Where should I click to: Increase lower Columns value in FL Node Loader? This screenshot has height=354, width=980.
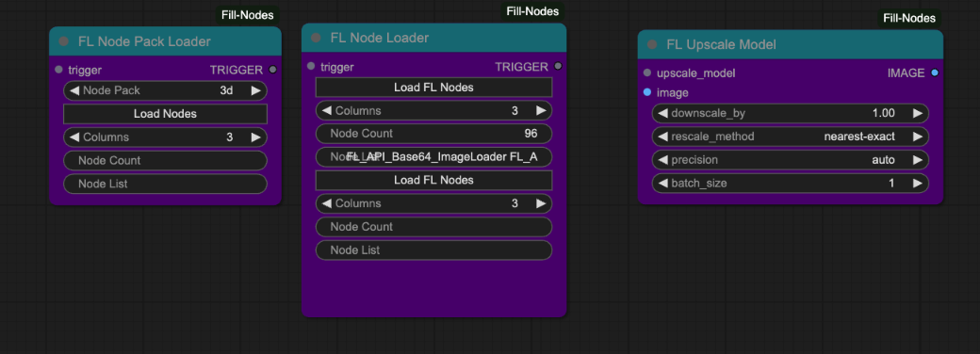(x=541, y=203)
